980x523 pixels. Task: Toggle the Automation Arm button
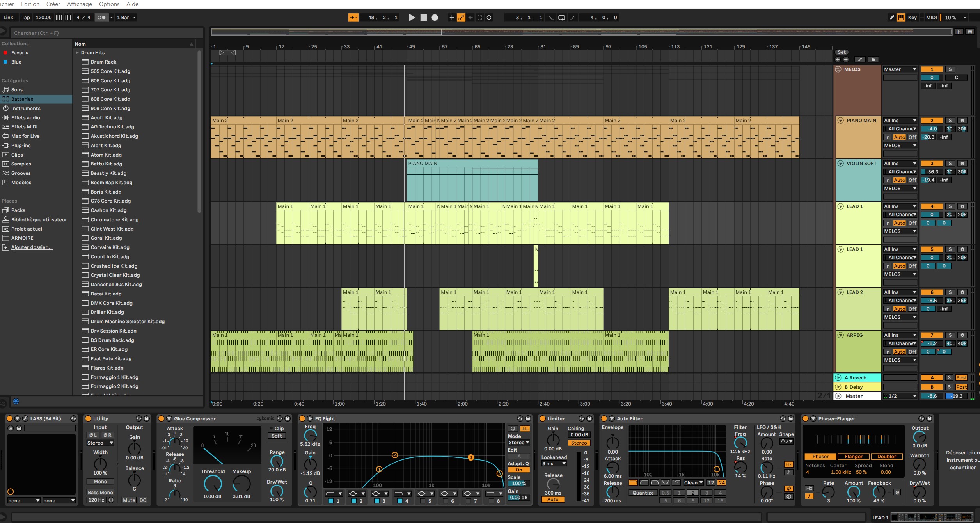[x=461, y=18]
